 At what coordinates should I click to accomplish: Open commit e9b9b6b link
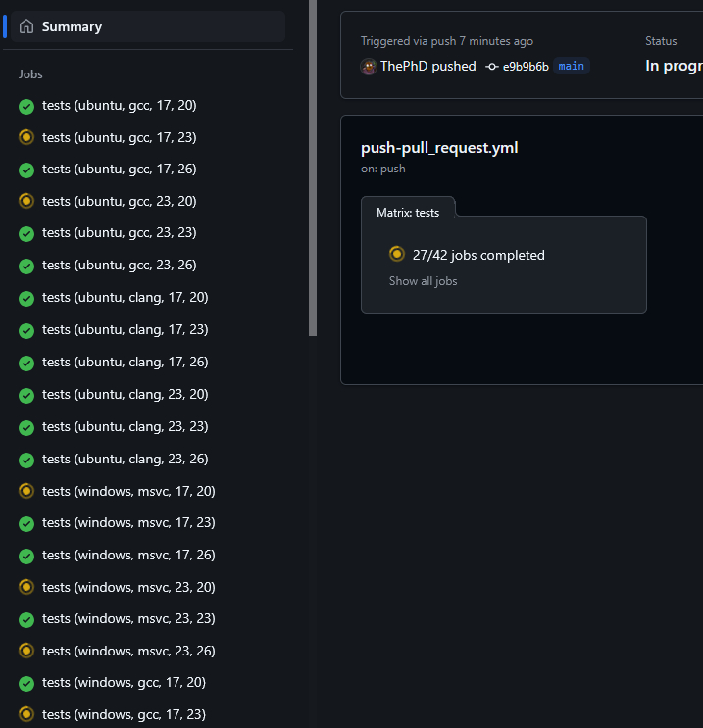click(x=526, y=67)
